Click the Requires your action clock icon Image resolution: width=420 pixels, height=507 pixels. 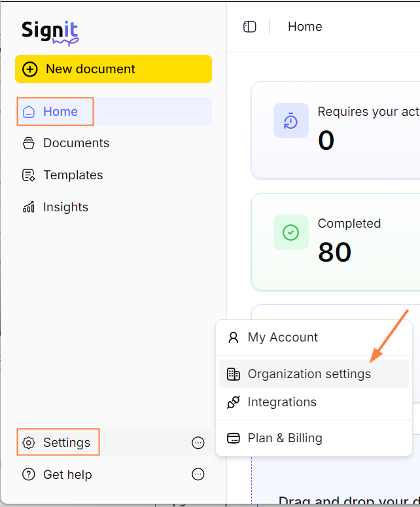click(290, 120)
